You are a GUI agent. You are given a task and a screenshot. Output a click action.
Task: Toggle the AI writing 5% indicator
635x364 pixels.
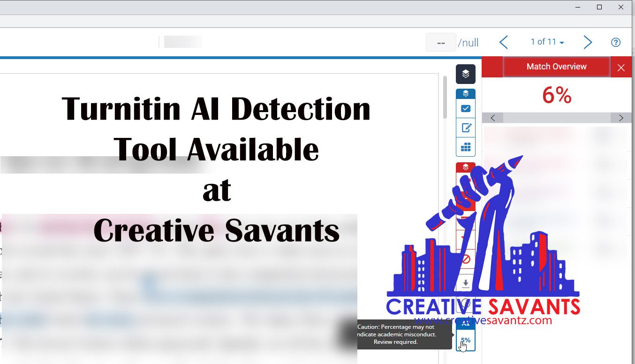click(465, 340)
